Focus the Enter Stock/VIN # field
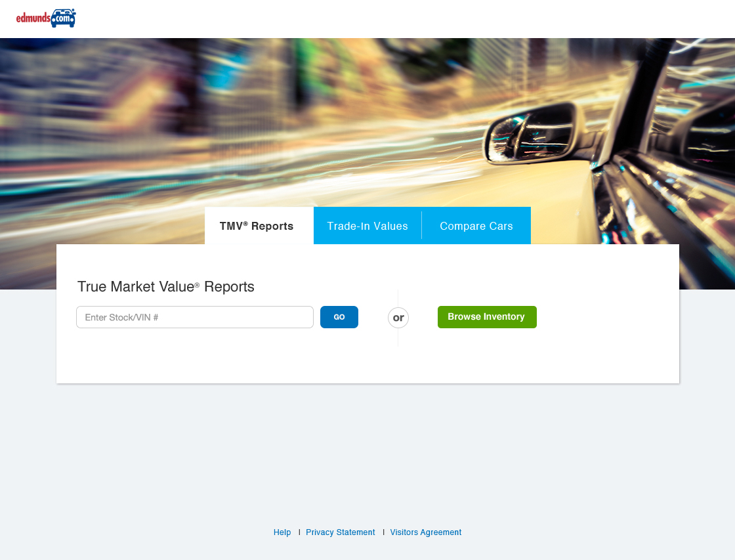Image resolution: width=735 pixels, height=560 pixels. (195, 317)
